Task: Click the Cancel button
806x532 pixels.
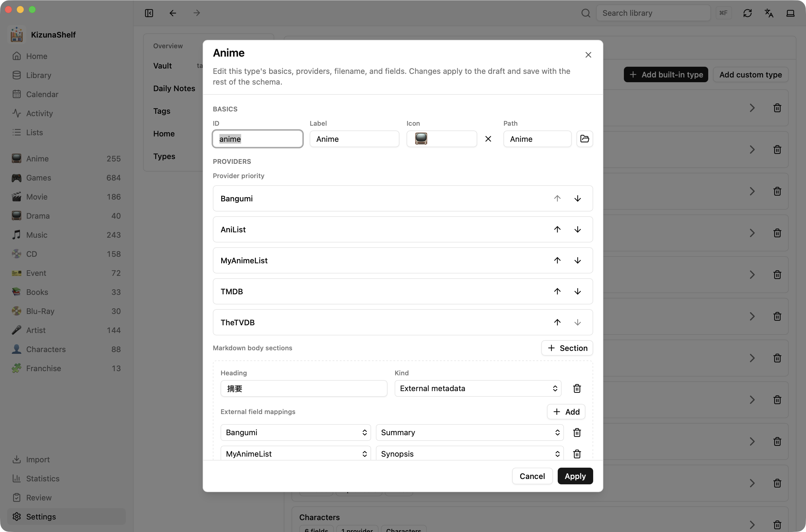Action: (x=532, y=476)
